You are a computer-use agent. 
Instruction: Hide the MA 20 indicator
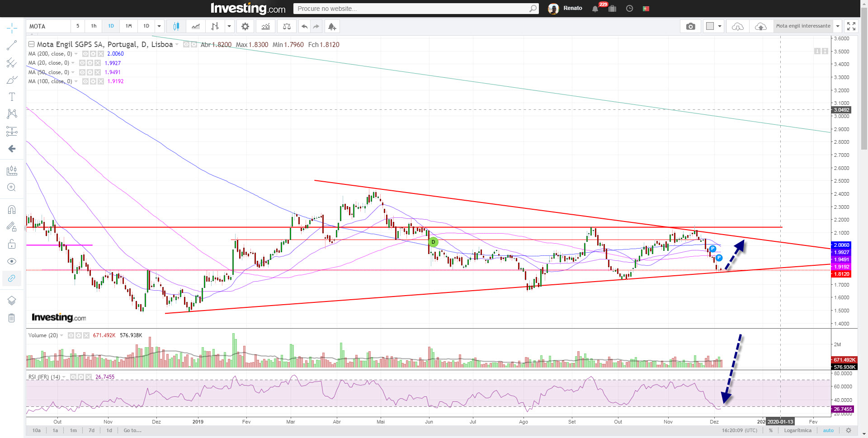[82, 63]
